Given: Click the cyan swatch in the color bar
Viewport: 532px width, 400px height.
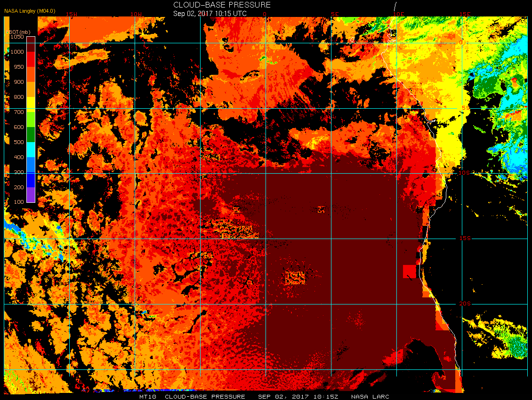Looking at the screenshot, I should [x=31, y=149].
